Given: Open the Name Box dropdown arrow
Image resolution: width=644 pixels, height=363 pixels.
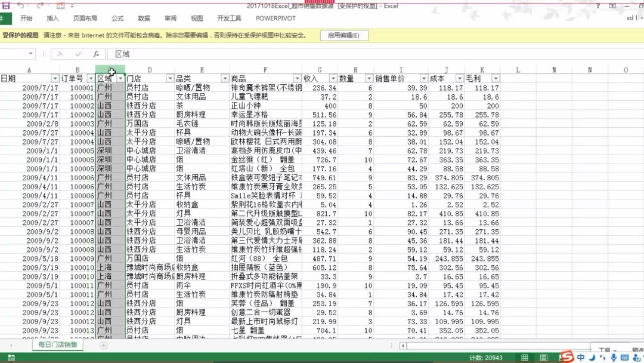Looking at the screenshot, I should point(32,54).
